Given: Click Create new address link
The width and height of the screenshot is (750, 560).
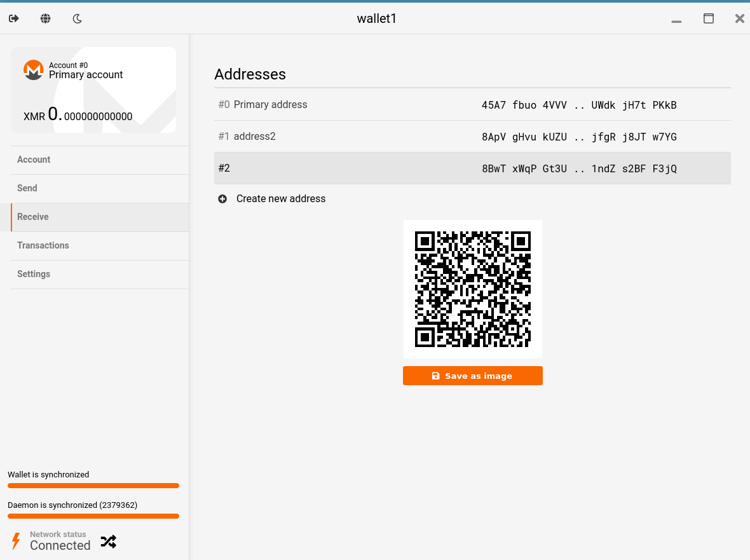Looking at the screenshot, I should 281,199.
